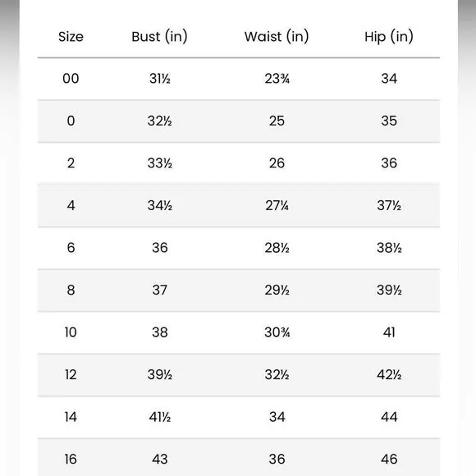Click the 46 hip measurement
This screenshot has width=476, height=476.
(x=389, y=459)
